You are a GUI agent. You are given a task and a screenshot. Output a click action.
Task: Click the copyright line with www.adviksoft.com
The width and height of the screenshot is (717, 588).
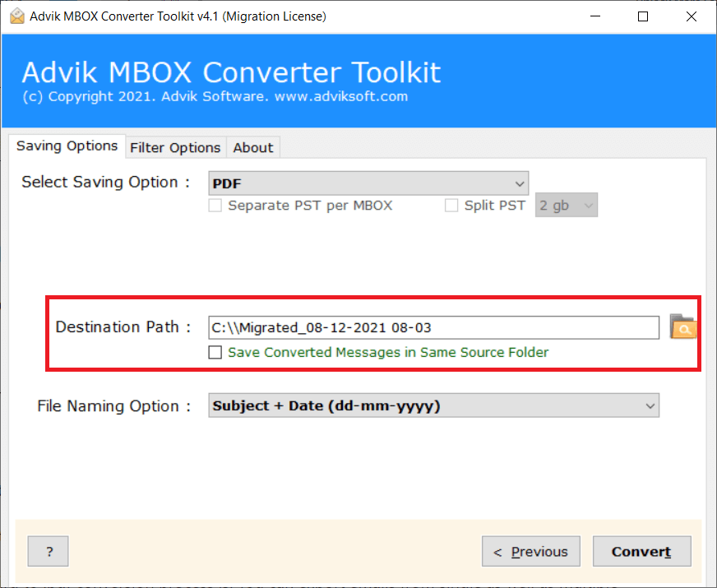pyautogui.click(x=215, y=96)
